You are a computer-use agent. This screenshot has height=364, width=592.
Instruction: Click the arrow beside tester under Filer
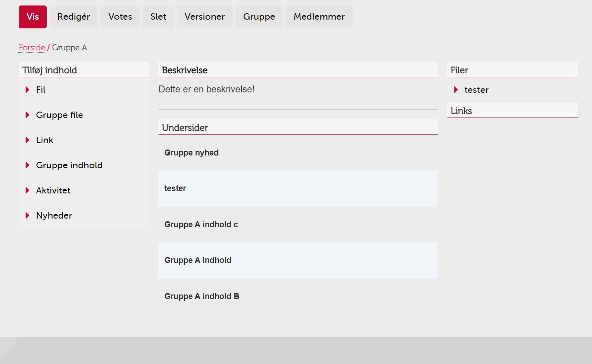pos(456,90)
